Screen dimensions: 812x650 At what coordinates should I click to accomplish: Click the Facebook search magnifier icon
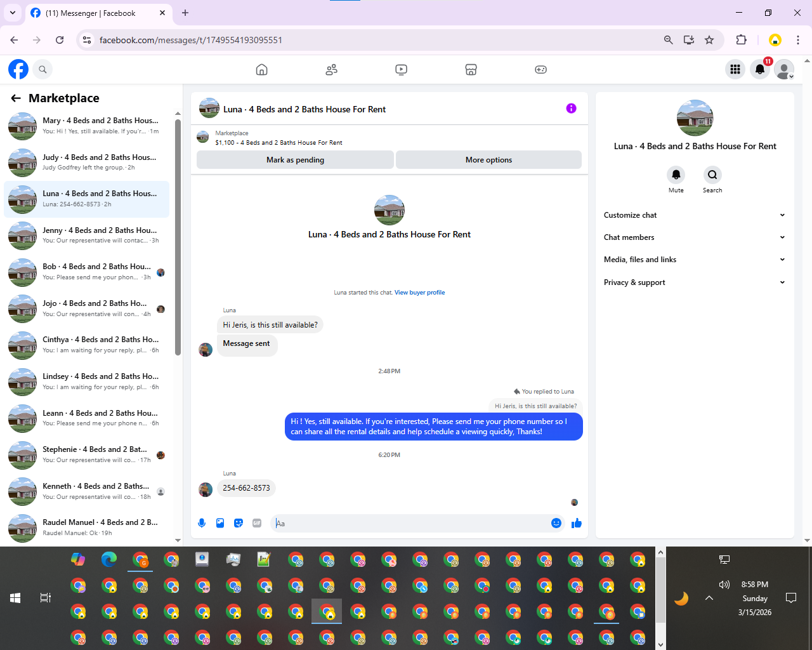[43, 69]
